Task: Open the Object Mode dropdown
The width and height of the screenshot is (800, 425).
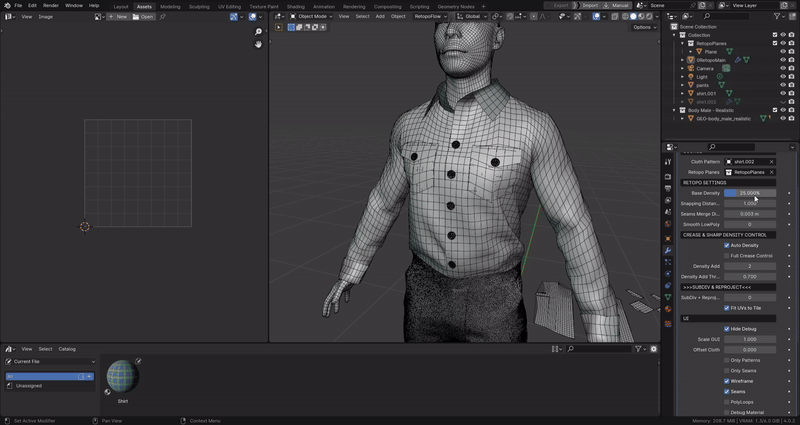Action: (x=310, y=16)
